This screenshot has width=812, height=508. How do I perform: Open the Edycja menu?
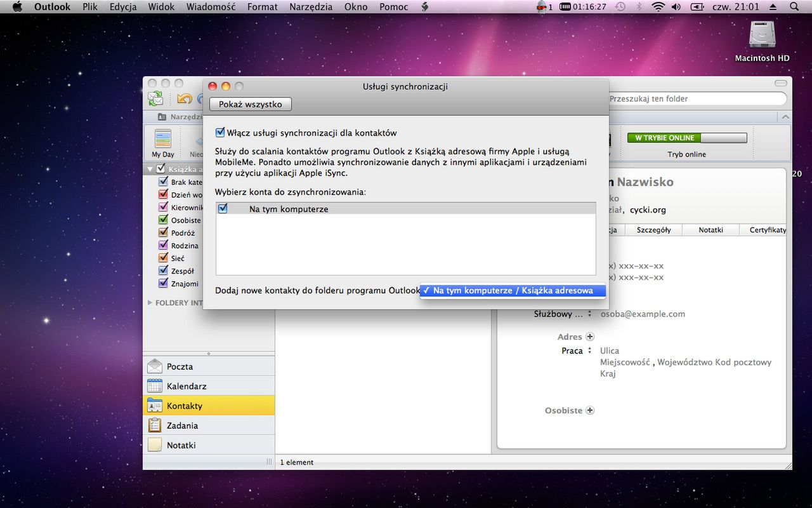(x=123, y=6)
